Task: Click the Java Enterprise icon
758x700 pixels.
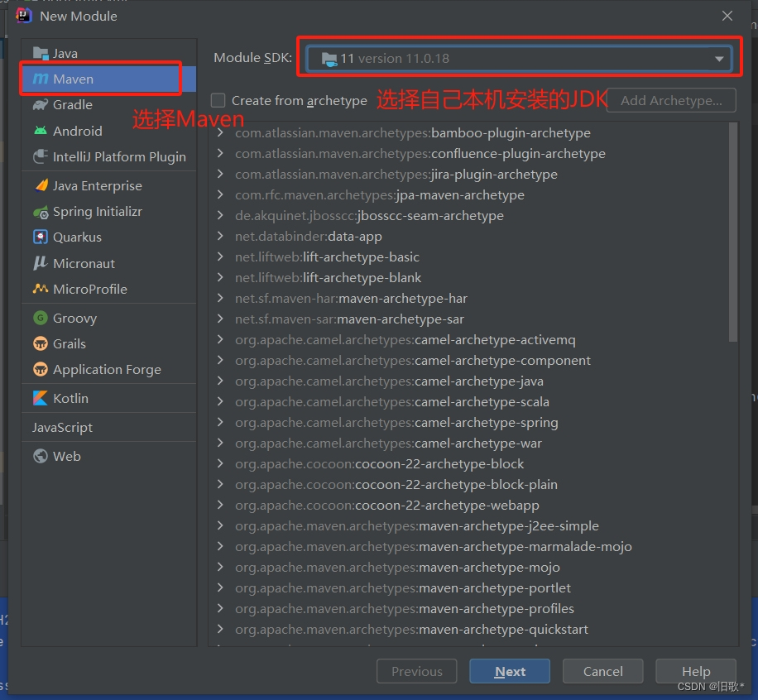Action: 41,185
